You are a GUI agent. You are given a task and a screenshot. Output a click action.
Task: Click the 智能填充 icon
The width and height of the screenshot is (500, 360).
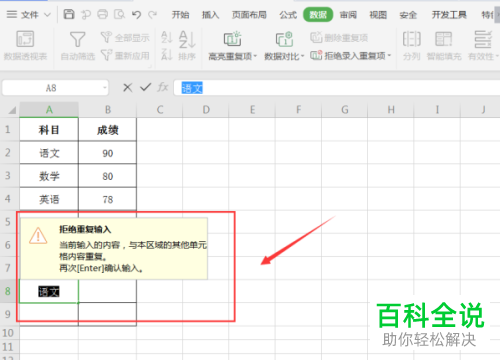click(x=444, y=39)
